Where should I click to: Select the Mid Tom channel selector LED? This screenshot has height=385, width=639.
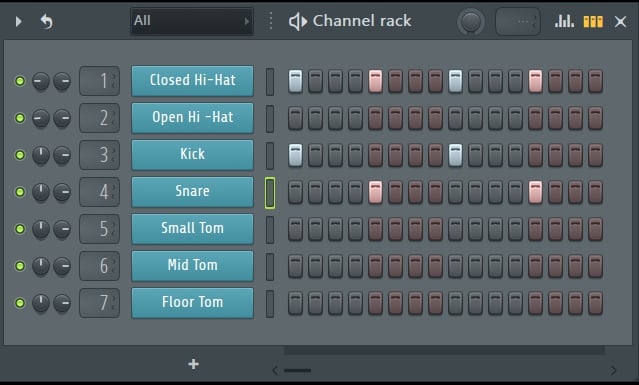270,266
